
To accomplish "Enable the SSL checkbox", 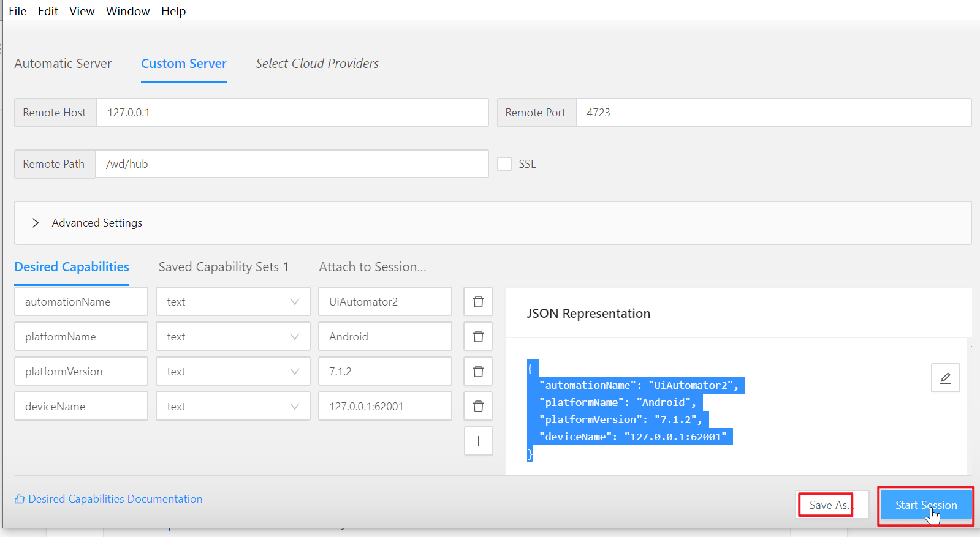I will (x=504, y=164).
